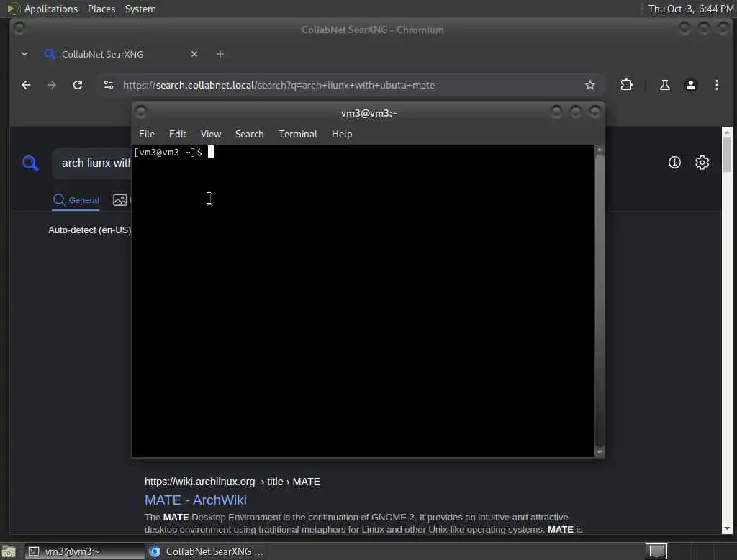Image resolution: width=737 pixels, height=560 pixels.
Task: Click the terminal scrollbar up arrow
Action: coord(600,149)
